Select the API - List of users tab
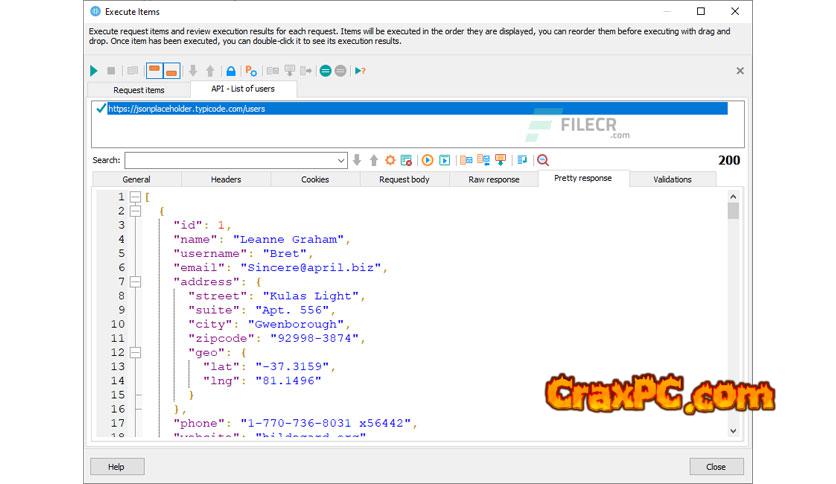This screenshot has height=484, width=836. [243, 88]
